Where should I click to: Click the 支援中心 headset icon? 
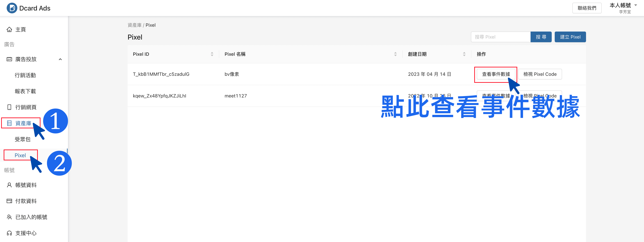9,233
